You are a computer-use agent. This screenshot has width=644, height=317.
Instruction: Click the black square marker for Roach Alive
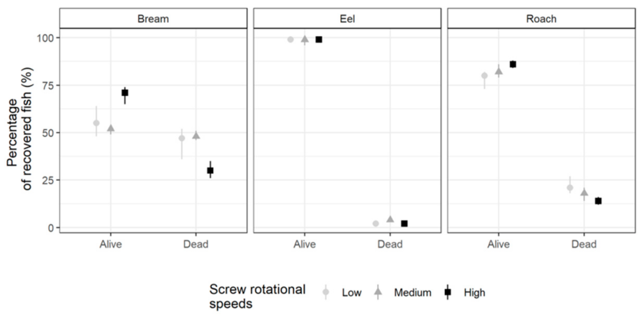coord(513,64)
